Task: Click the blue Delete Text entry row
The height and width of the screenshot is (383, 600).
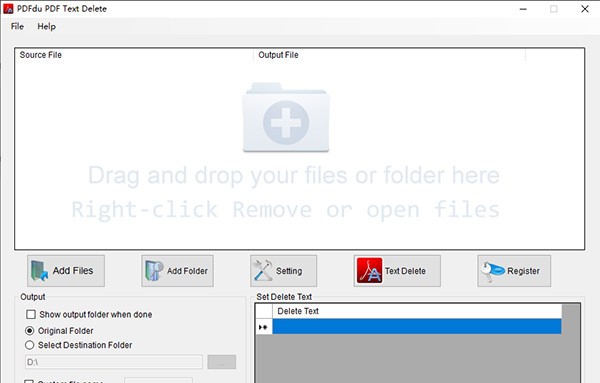Action: [x=417, y=327]
